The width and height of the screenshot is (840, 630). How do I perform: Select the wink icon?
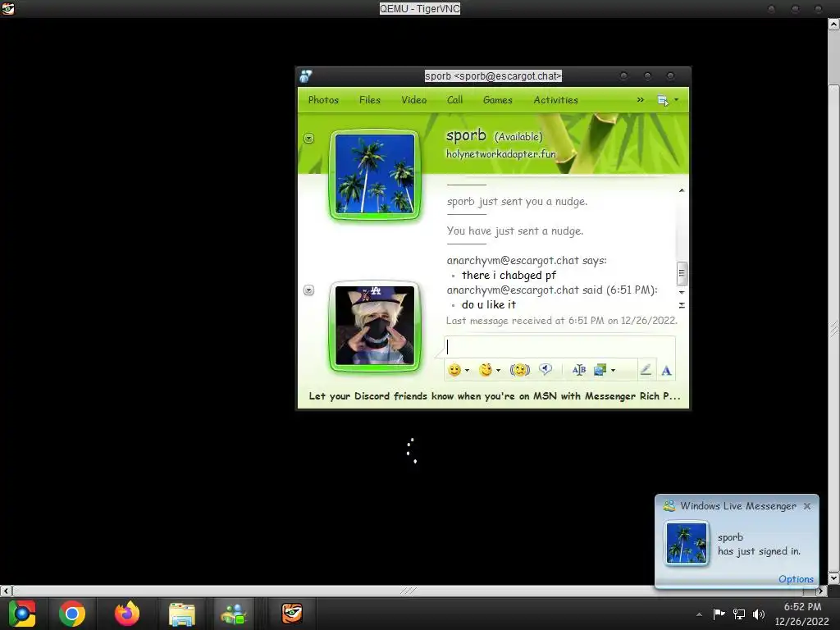pyautogui.click(x=486, y=370)
